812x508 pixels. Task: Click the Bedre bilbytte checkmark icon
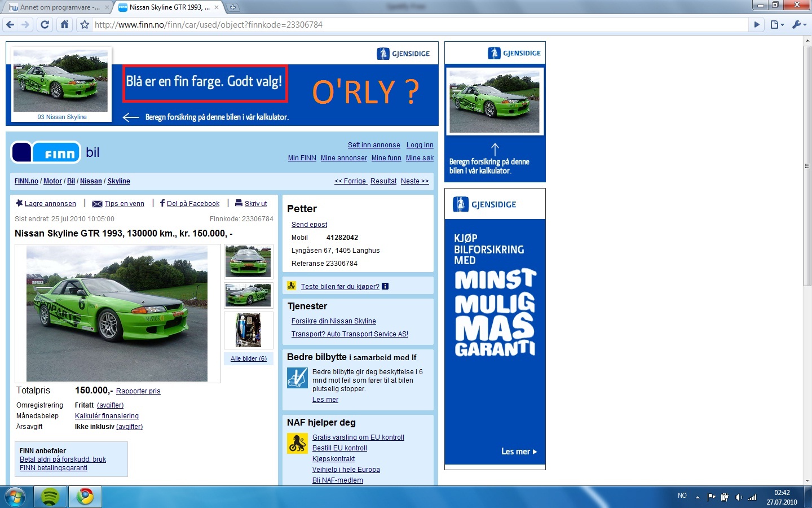click(297, 378)
